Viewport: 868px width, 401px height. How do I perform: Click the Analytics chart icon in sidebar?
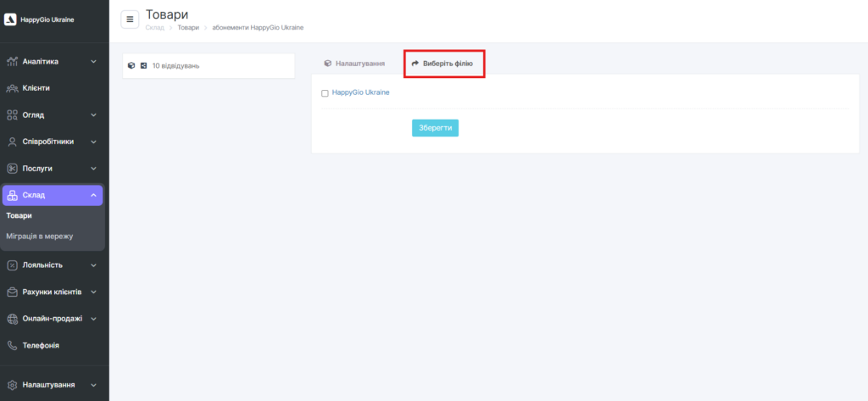click(12, 62)
